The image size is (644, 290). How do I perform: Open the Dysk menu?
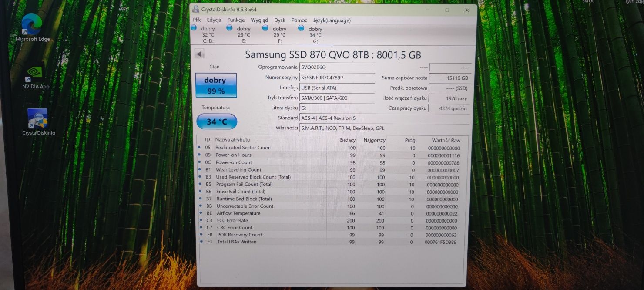coord(280,20)
